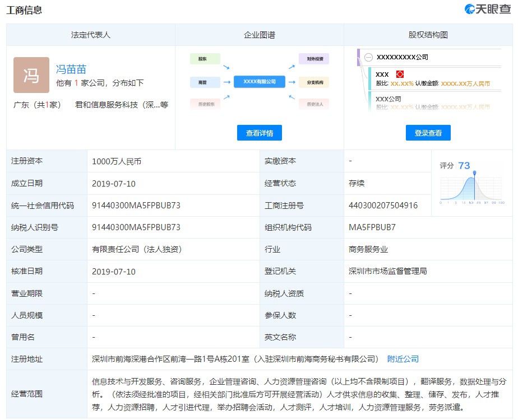Click credit code value in 统一社会信用代码 row
Viewport: 518px width, 420px height.
[x=136, y=206]
